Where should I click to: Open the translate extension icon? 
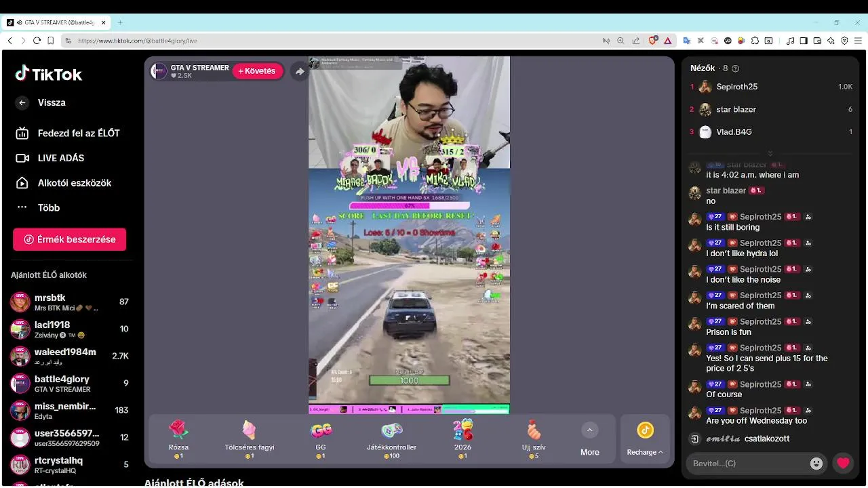click(x=686, y=41)
